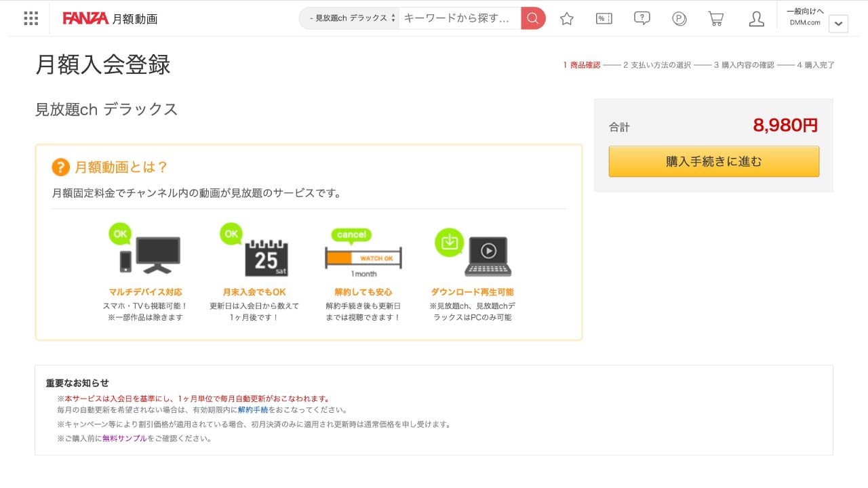This screenshot has height=488, width=868.
Task: Click the 購入手続きに進む button
Action: [x=713, y=161]
